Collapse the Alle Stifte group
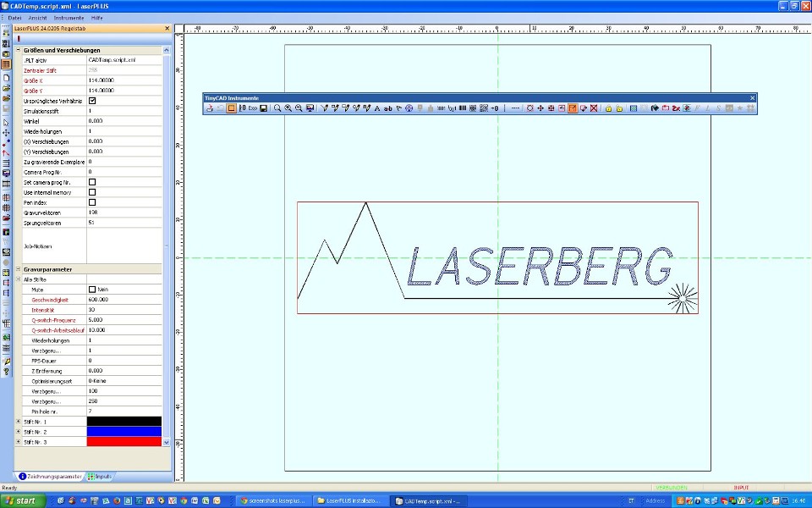The height and width of the screenshot is (508, 812). (x=18, y=279)
